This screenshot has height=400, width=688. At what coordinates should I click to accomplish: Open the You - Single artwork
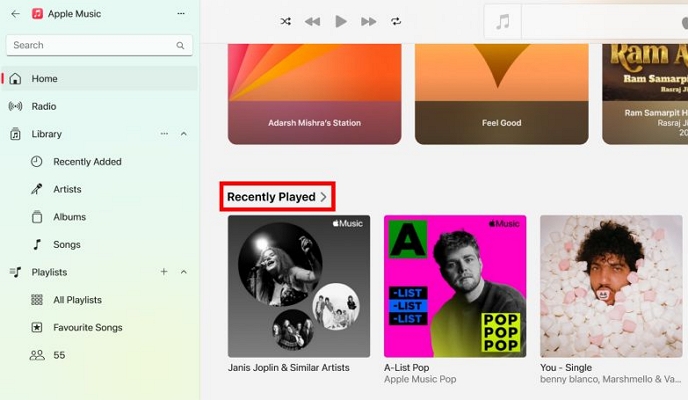click(x=611, y=286)
